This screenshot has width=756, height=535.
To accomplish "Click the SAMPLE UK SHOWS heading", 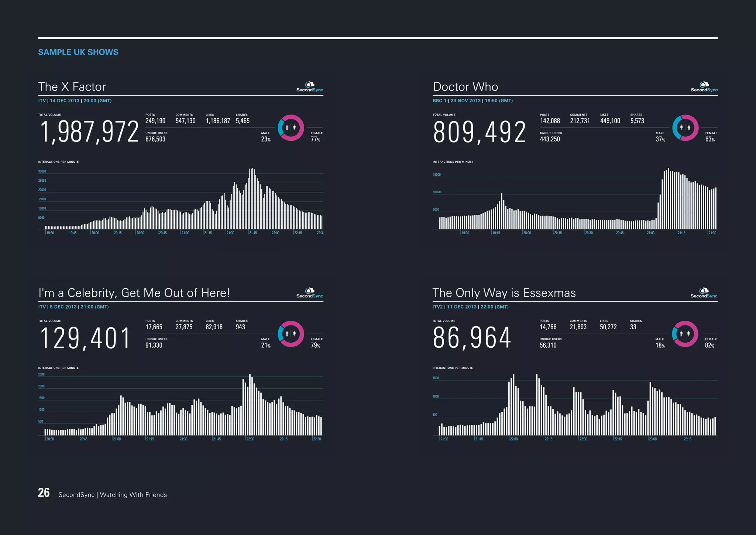I will tap(78, 52).
